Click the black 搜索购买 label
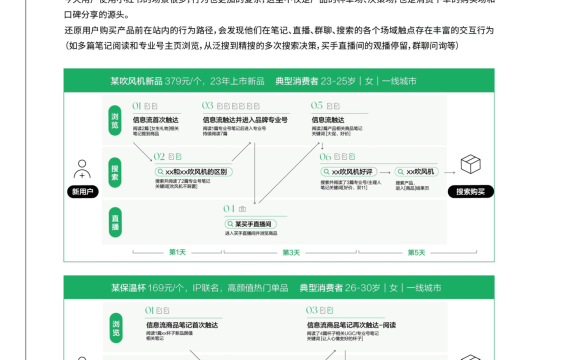The width and height of the screenshot is (570, 360). [x=471, y=192]
